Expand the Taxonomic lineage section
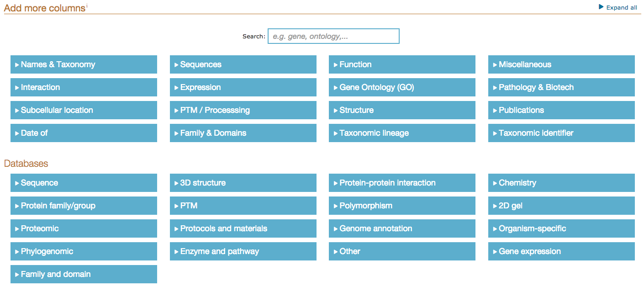644x292 pixels. click(x=402, y=133)
